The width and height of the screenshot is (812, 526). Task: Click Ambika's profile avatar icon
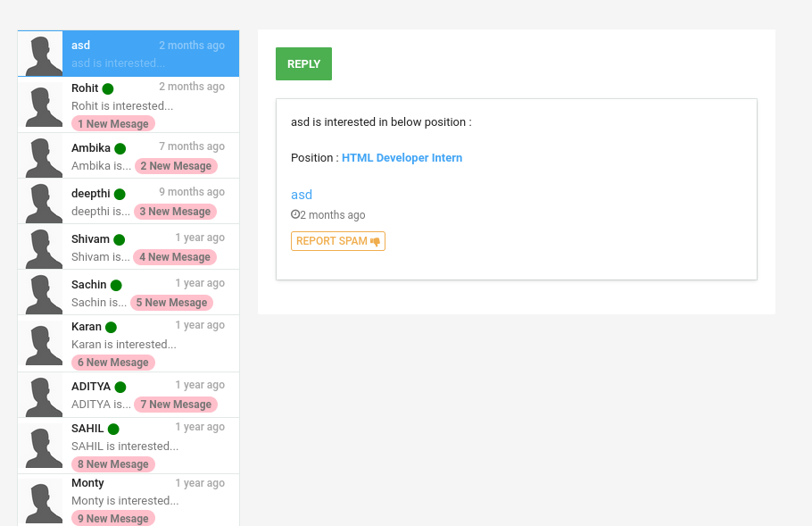pyautogui.click(x=40, y=156)
